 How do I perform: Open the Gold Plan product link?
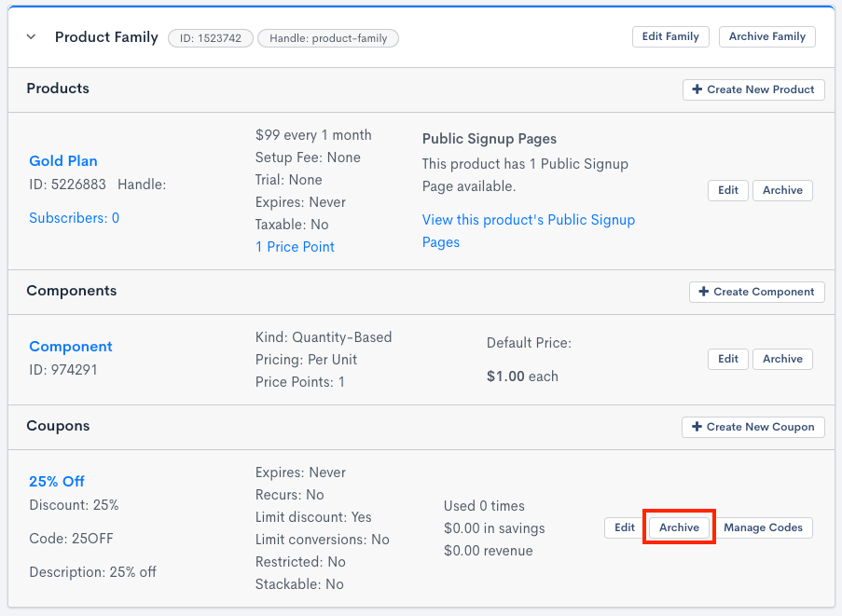63,160
